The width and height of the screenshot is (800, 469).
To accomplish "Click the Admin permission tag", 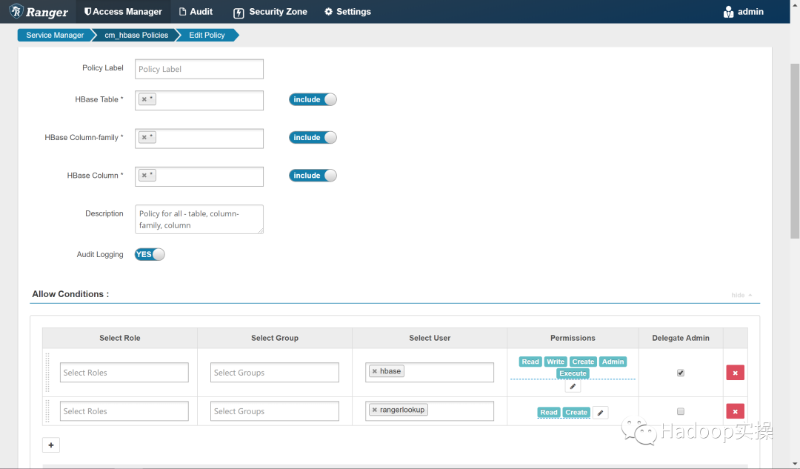I will point(613,362).
